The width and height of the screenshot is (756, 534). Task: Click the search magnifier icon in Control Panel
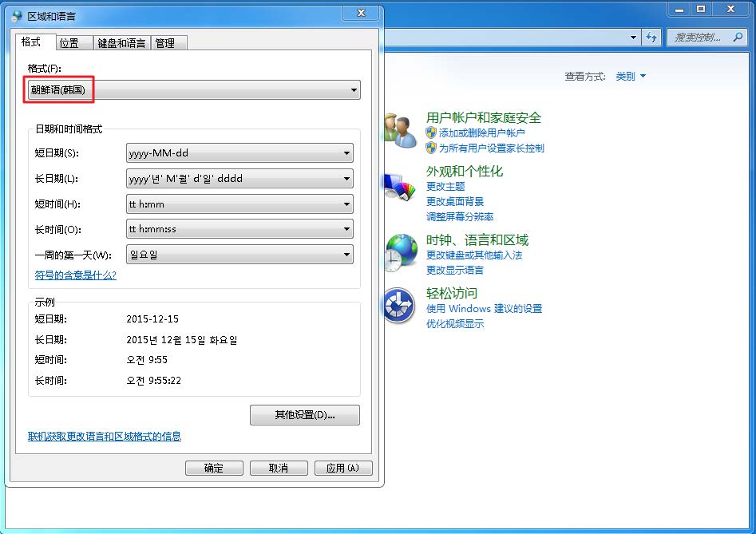click(x=737, y=37)
